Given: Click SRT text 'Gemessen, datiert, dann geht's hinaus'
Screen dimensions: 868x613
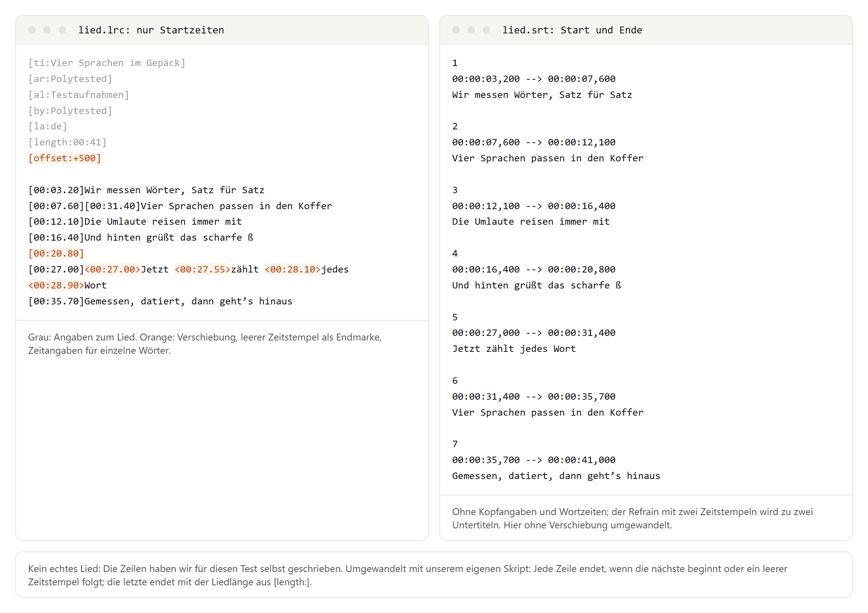Looking at the screenshot, I should [x=556, y=476].
